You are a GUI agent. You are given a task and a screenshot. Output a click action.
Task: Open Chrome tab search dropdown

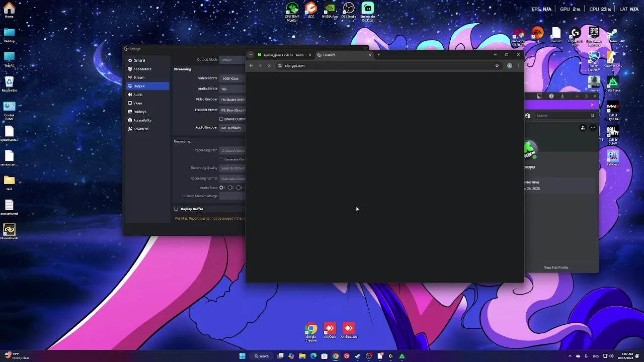click(251, 55)
